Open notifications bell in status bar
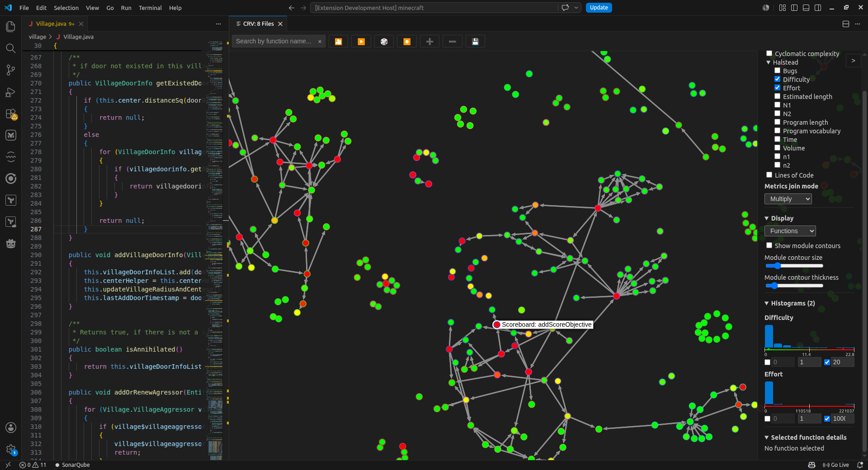The width and height of the screenshot is (868, 470). [860, 465]
